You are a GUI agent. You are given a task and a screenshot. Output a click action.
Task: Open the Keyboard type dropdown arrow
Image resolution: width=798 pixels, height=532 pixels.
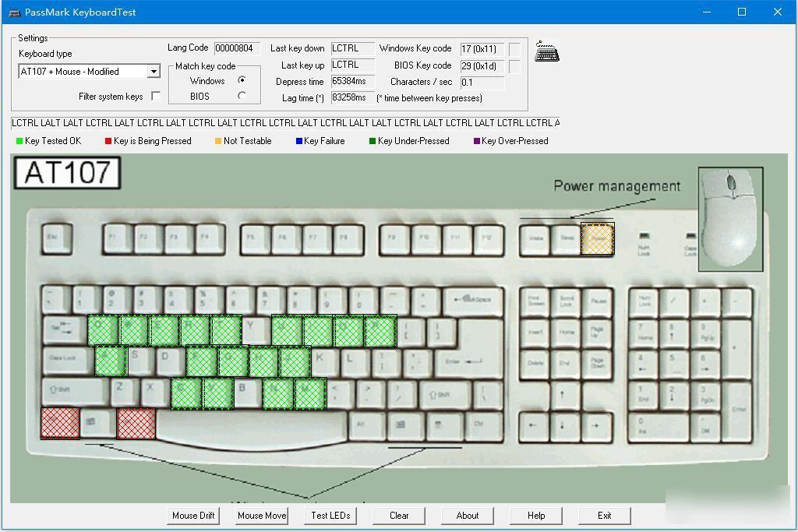coord(154,72)
